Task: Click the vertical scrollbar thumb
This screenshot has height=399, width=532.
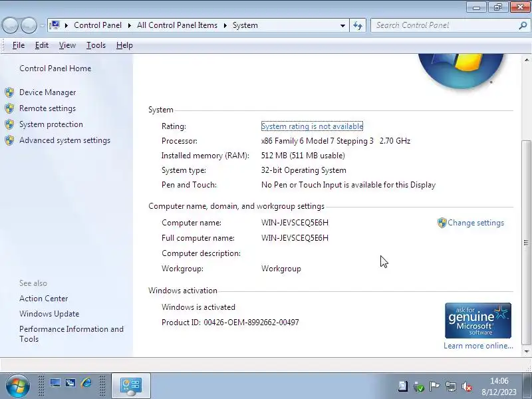Action: [526, 242]
